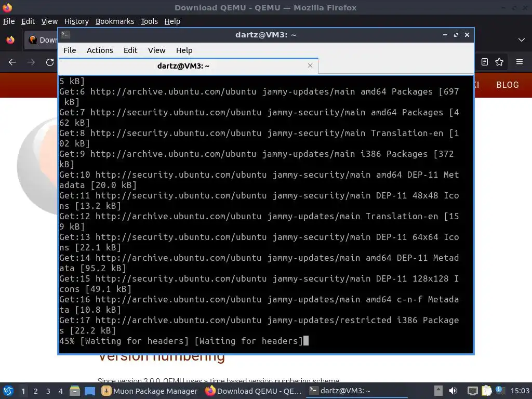Open the volume control
The height and width of the screenshot is (399, 532).
click(453, 391)
